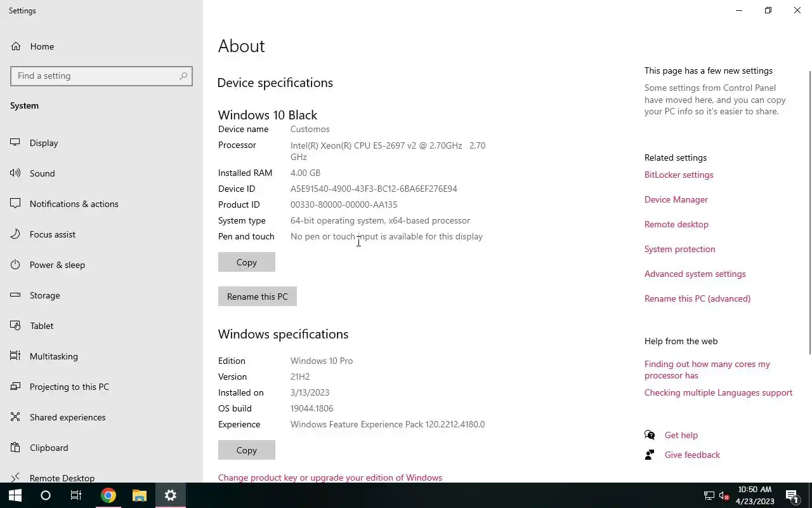
Task: Copy the device specifications
Action: (x=247, y=262)
